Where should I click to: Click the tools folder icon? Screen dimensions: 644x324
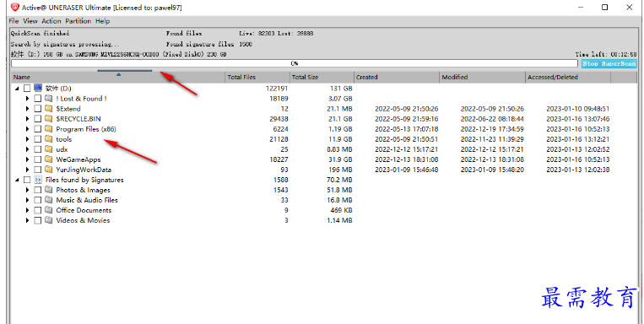[x=49, y=139]
